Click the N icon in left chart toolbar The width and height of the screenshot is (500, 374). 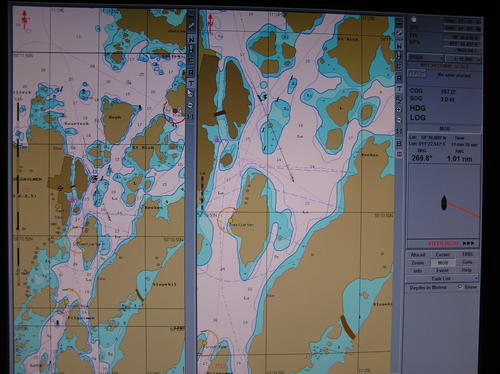pyautogui.click(x=191, y=39)
